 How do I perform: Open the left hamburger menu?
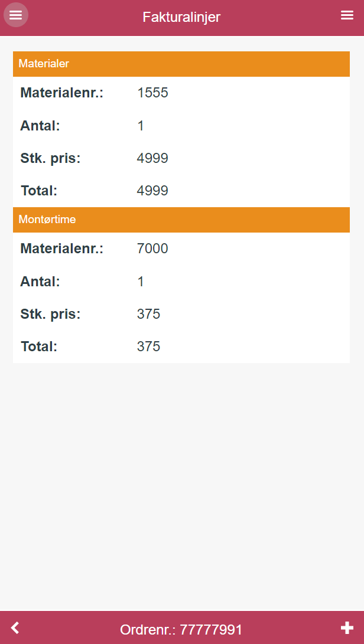pos(15,15)
